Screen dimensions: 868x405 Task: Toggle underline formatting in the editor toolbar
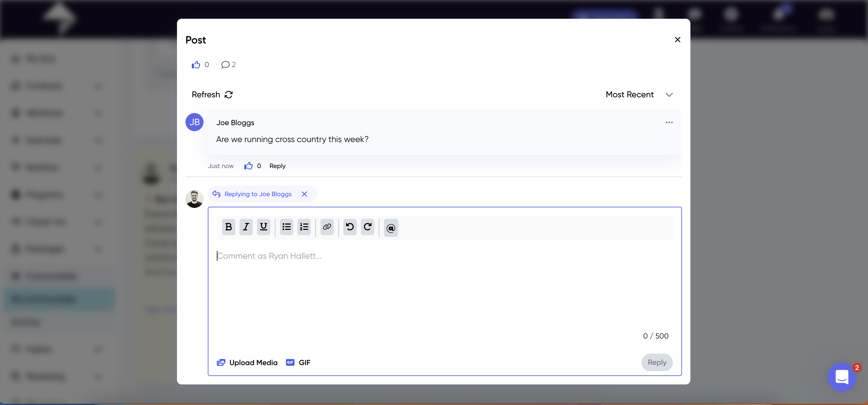263,227
